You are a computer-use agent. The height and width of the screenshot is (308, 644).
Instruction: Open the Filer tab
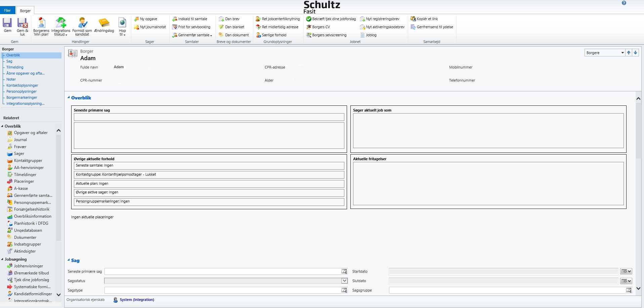click(x=7, y=10)
